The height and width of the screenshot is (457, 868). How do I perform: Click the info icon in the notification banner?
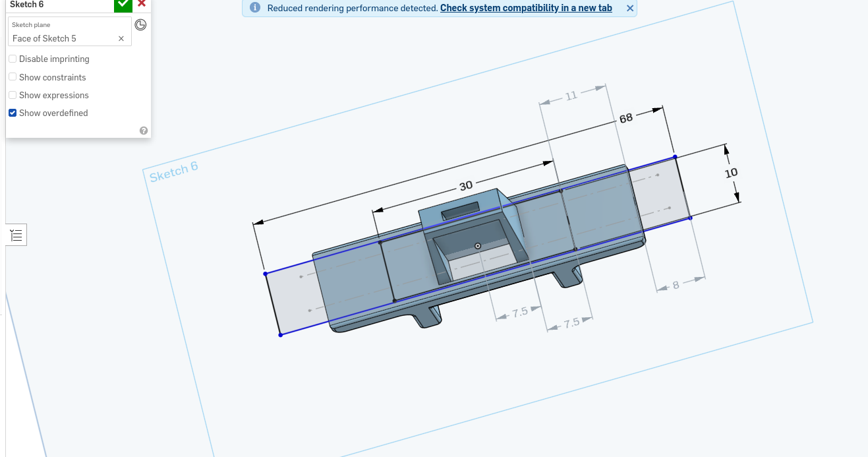coord(255,9)
